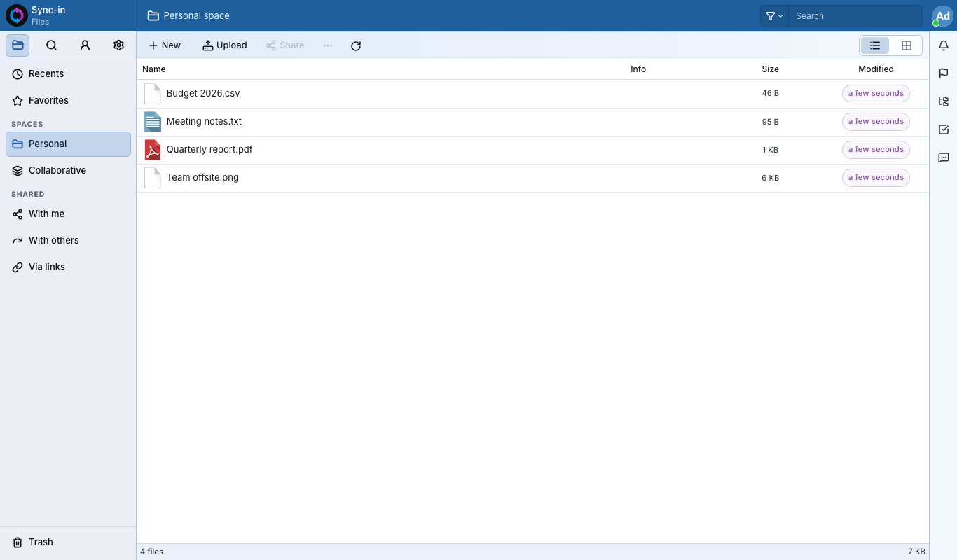Select the Meeting notes.txt file name
Screen dimensions: 957x560
pos(204,122)
